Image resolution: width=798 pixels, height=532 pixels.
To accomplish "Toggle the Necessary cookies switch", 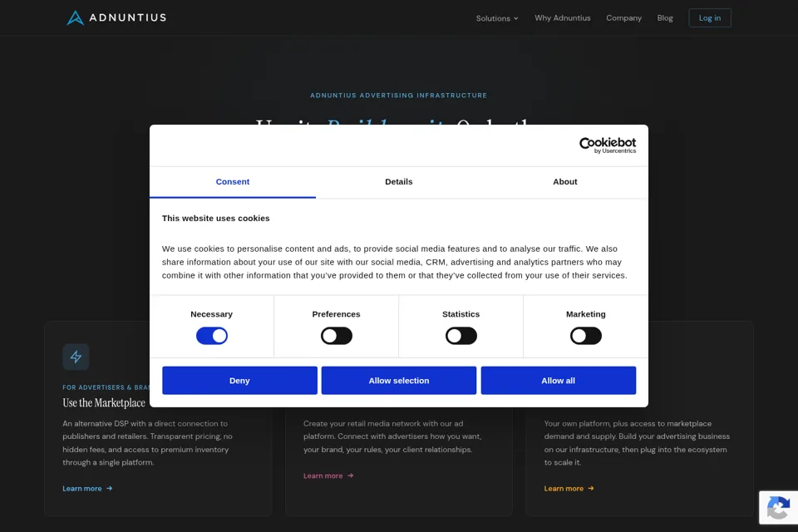I will coord(212,336).
